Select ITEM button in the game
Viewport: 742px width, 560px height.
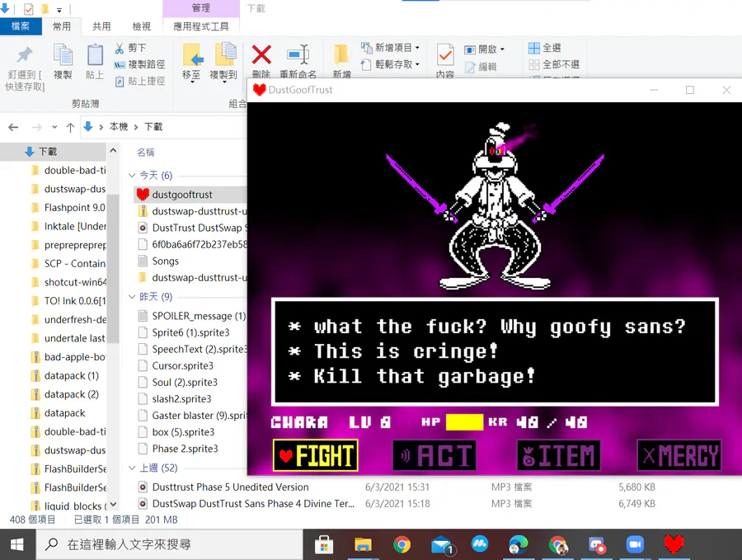[x=558, y=455]
